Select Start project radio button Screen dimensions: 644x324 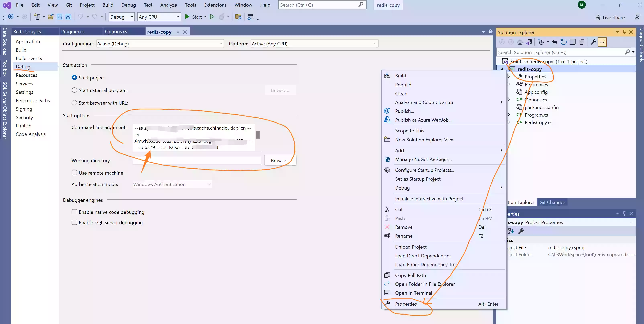click(x=74, y=77)
